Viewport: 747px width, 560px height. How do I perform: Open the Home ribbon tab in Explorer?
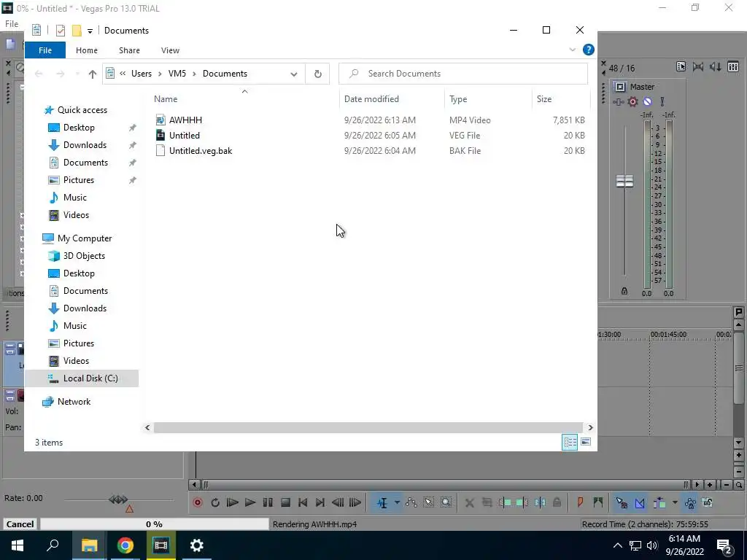(x=87, y=50)
